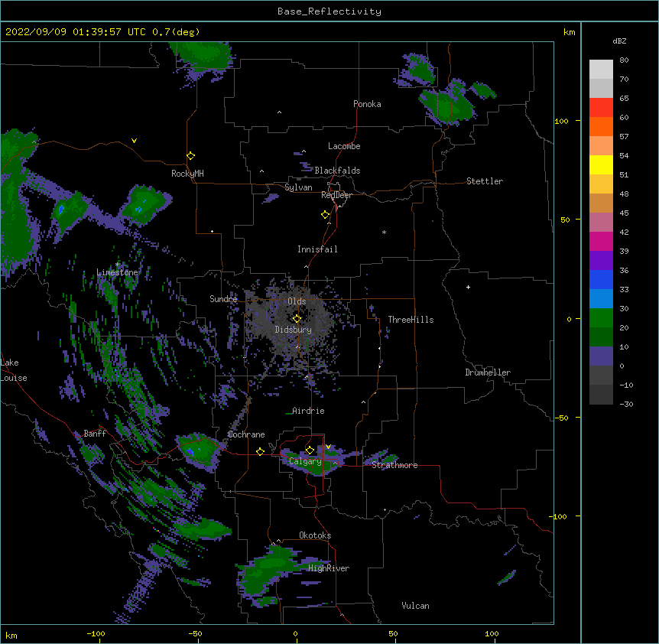Pick the bright green swatch in the dBZ legend
This screenshot has height=644, width=659.
601,318
